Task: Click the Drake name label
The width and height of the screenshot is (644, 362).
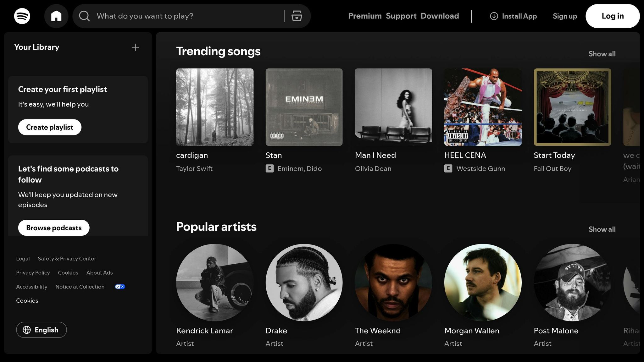Action: point(276,331)
